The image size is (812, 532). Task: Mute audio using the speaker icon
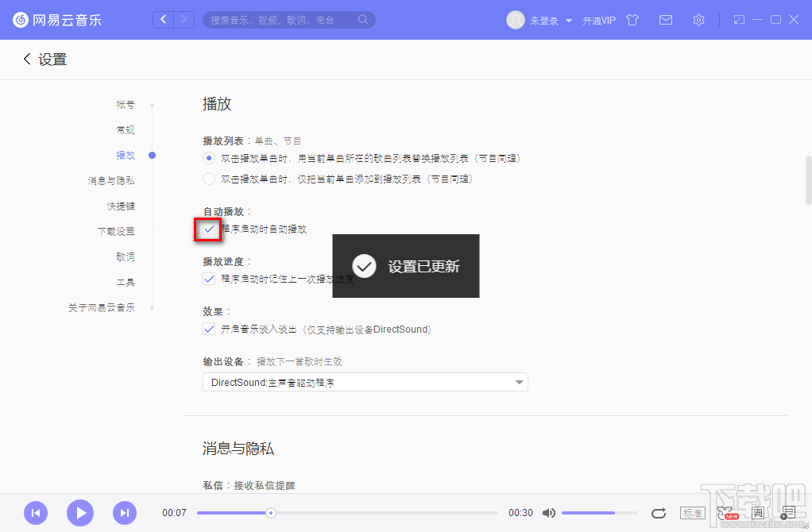tap(549, 513)
